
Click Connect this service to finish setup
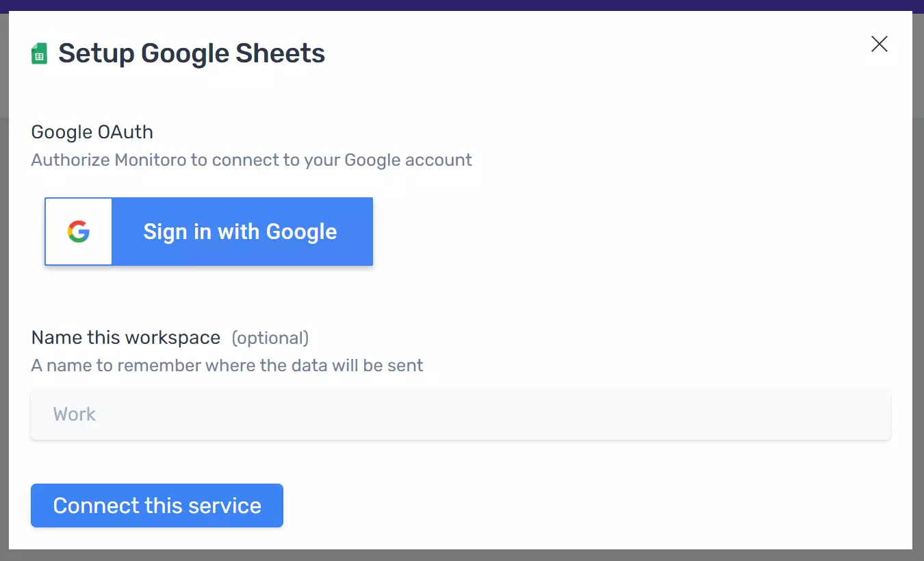pos(157,506)
